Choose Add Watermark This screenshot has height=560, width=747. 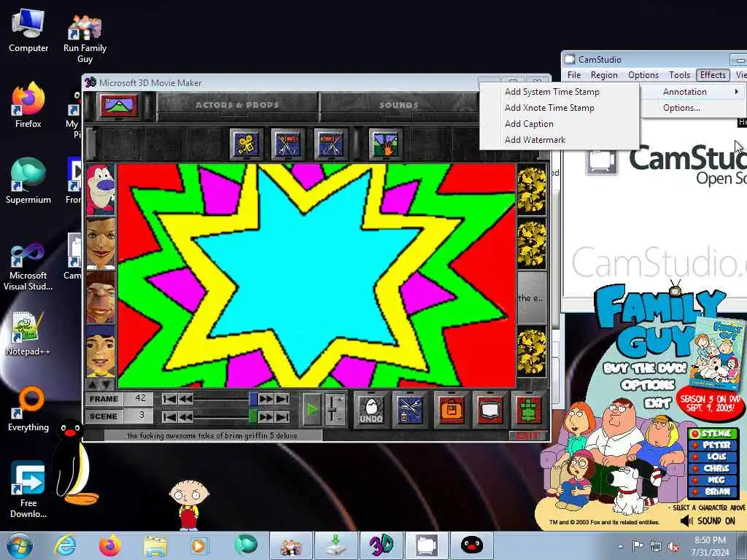tap(560, 140)
